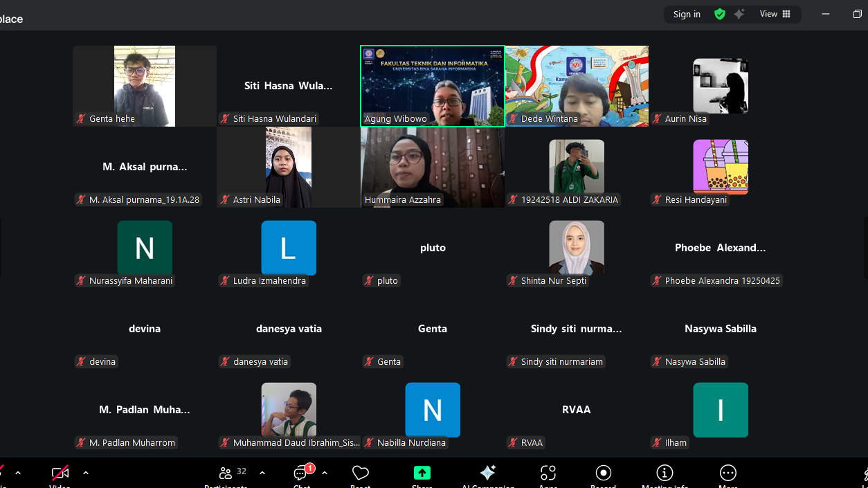
Task: Turn on the camera with Video button
Action: tap(60, 473)
